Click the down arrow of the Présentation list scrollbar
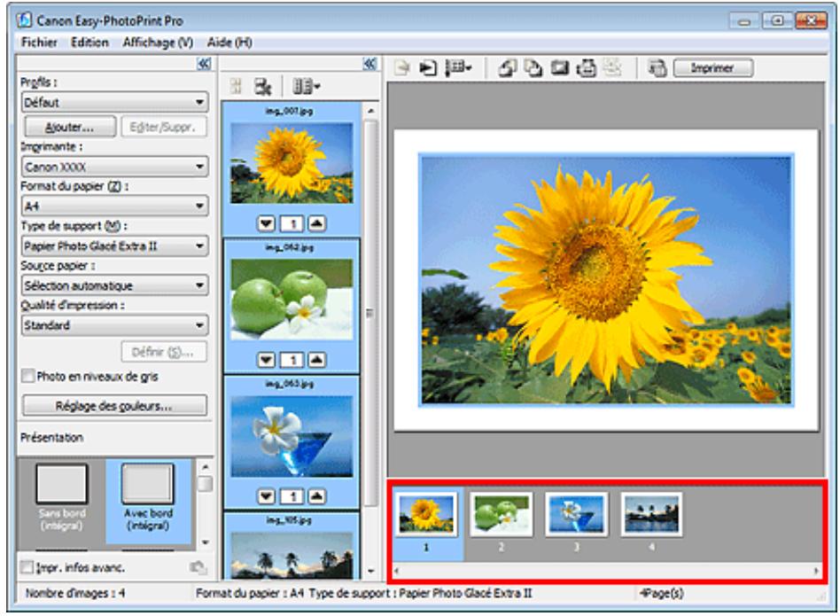This screenshot has height=616, width=840. (x=206, y=542)
